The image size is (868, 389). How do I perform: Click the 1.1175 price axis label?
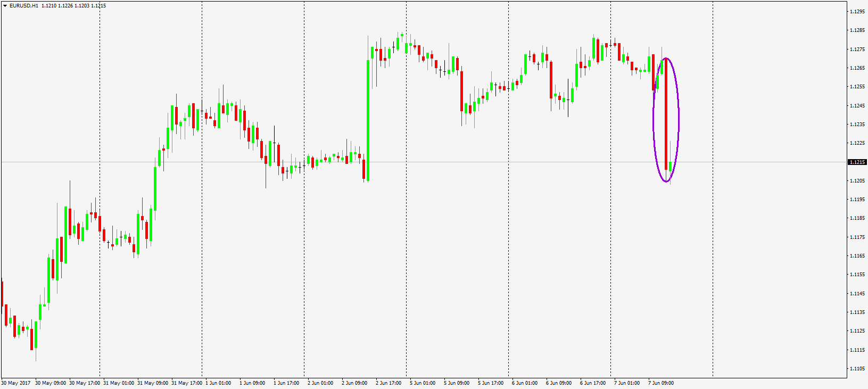(857, 237)
